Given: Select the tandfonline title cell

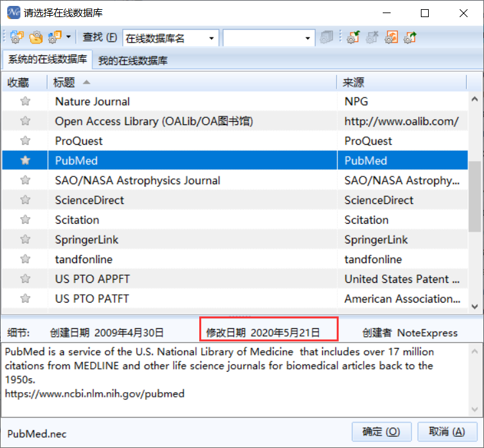Looking at the screenshot, I should [84, 259].
